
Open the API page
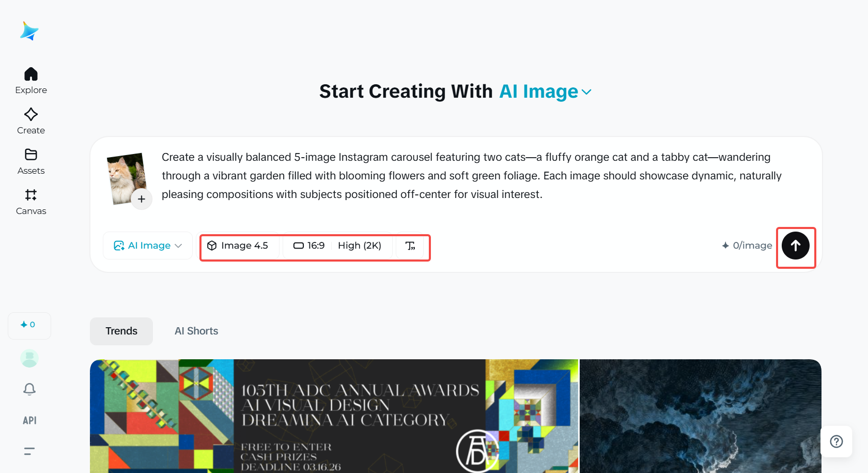pyautogui.click(x=29, y=420)
